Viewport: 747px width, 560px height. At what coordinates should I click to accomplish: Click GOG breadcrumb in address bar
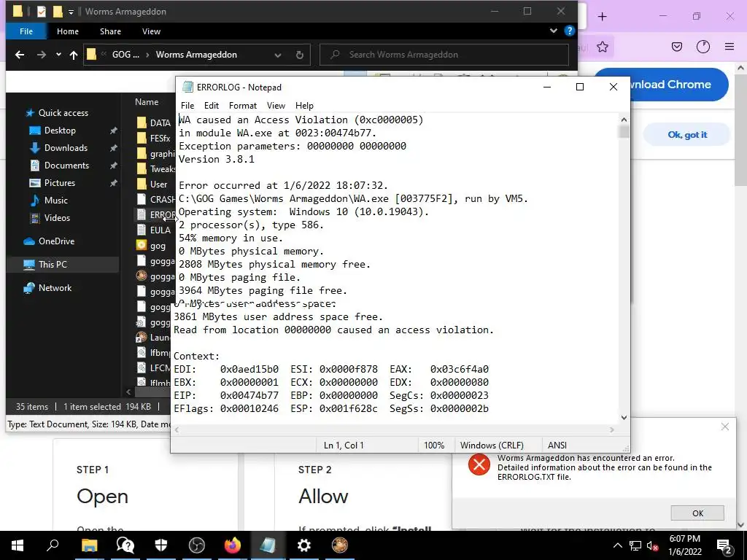pos(125,55)
